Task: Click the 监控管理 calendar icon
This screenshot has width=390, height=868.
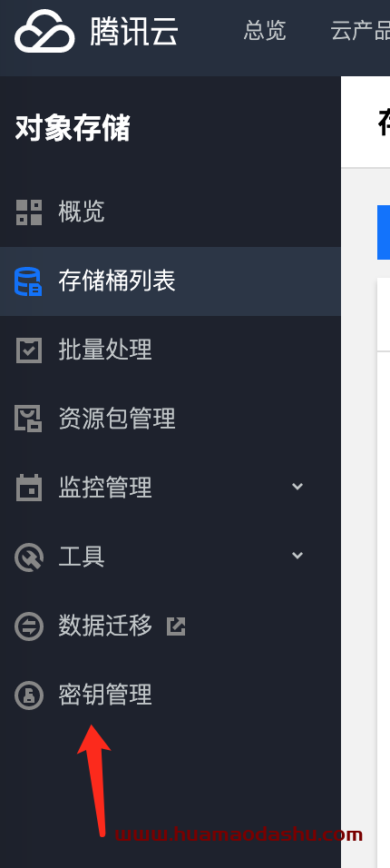Action: pos(29,488)
